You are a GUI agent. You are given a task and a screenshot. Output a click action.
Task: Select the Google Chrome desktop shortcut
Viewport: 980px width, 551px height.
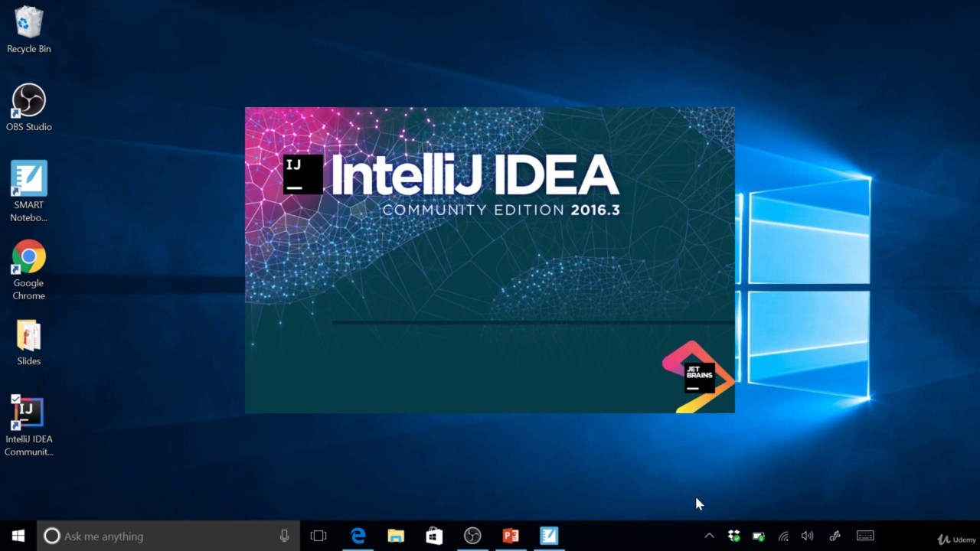tap(29, 270)
